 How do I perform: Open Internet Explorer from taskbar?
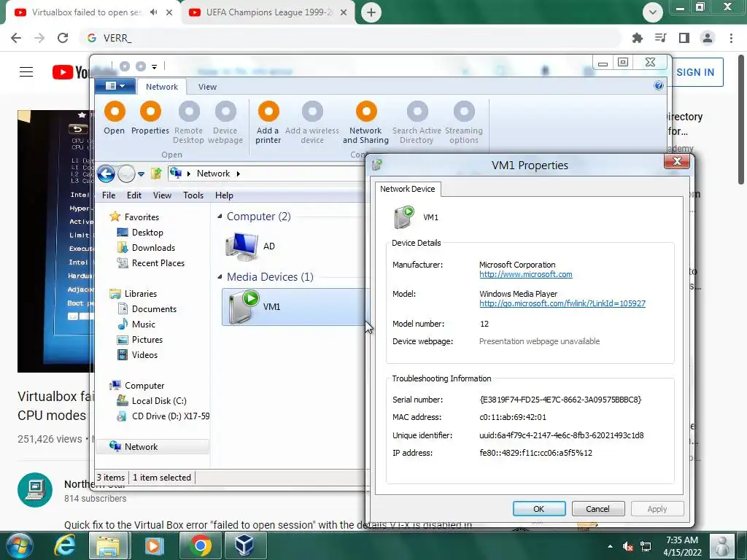[65, 545]
